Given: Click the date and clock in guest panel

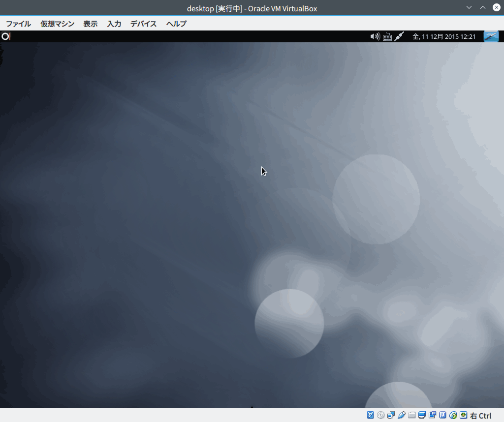Looking at the screenshot, I should [444, 36].
